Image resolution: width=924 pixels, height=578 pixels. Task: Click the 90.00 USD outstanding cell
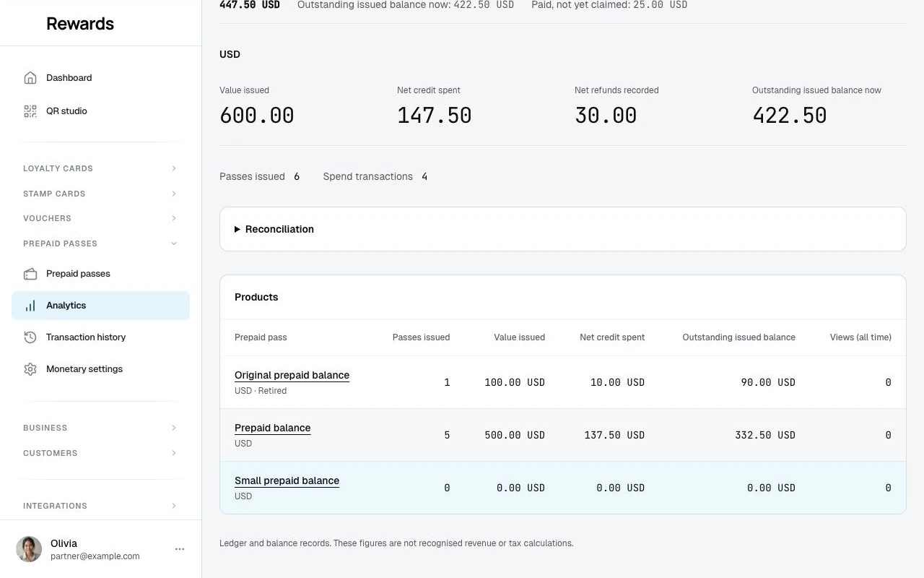(768, 382)
